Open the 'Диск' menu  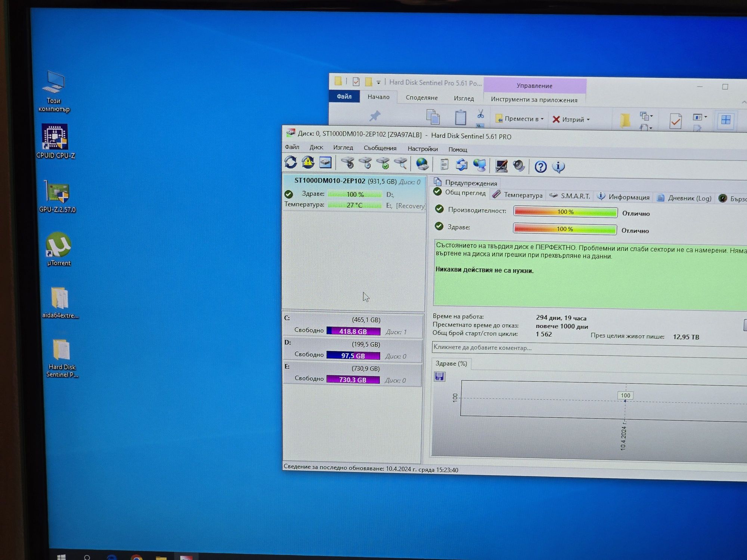pyautogui.click(x=316, y=147)
